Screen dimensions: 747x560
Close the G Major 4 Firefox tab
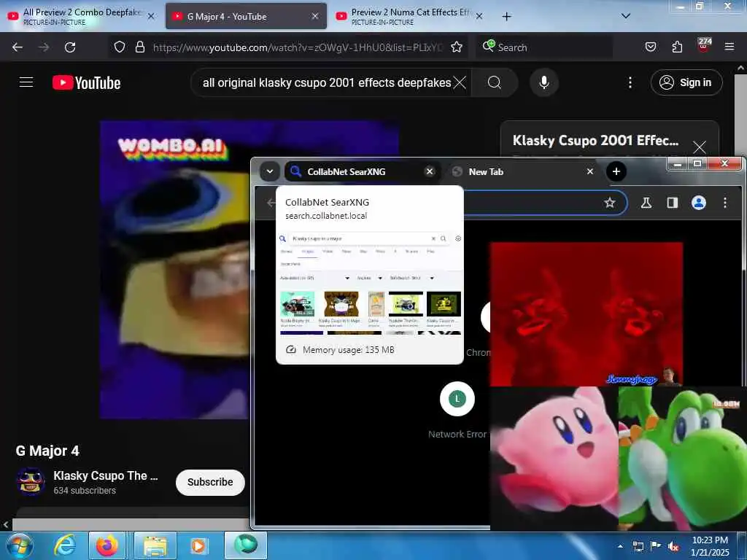[x=315, y=16]
